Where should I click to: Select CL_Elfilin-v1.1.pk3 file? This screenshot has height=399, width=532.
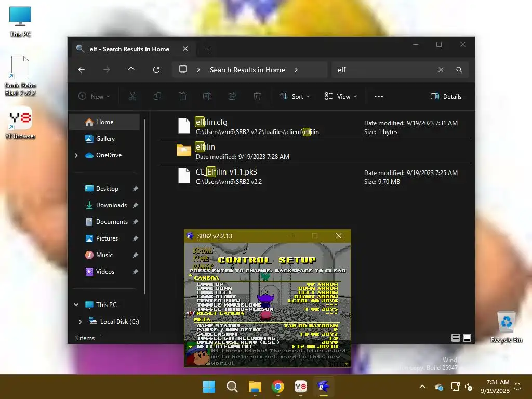(315, 177)
